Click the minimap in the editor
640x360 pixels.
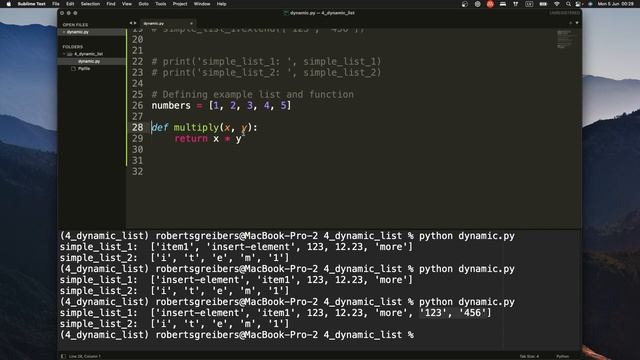(x=565, y=39)
